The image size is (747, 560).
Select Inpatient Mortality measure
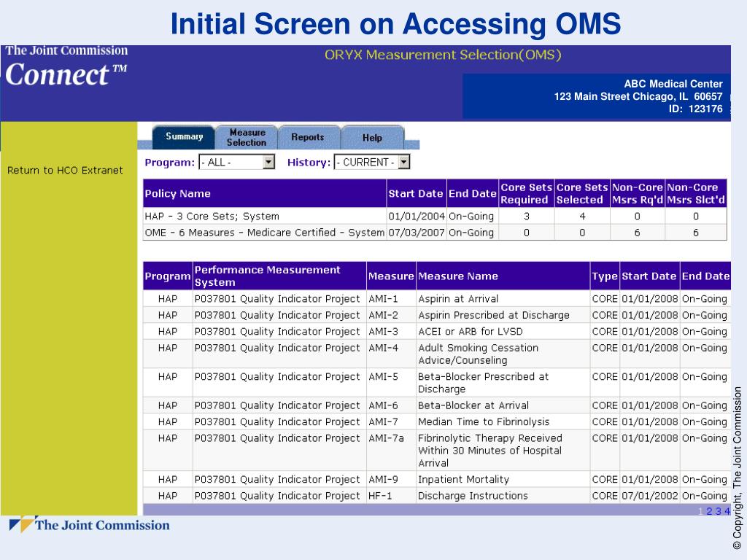463,480
